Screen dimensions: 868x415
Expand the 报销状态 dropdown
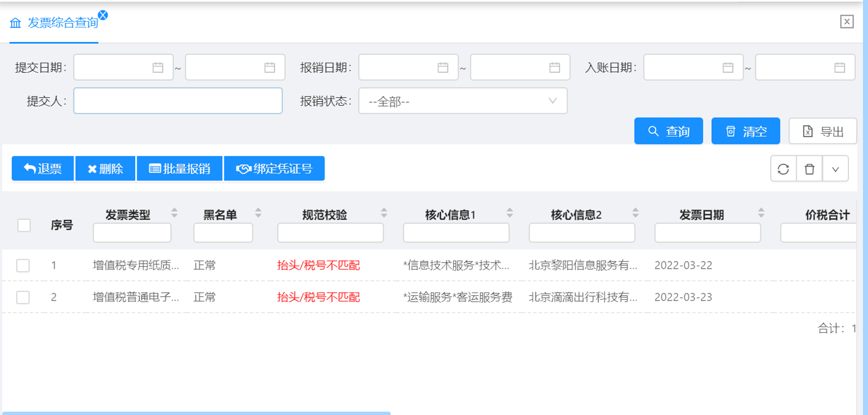[463, 101]
